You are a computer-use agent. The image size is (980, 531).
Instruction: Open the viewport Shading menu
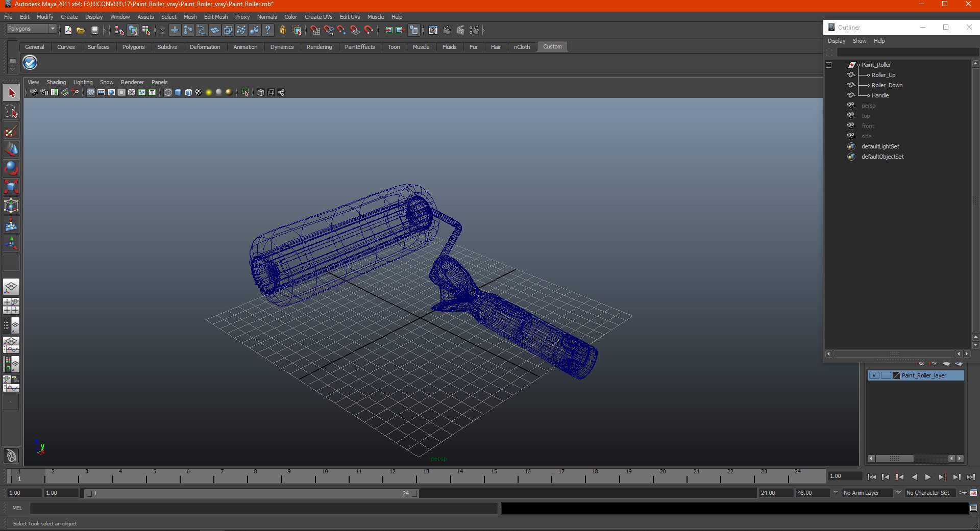click(56, 82)
